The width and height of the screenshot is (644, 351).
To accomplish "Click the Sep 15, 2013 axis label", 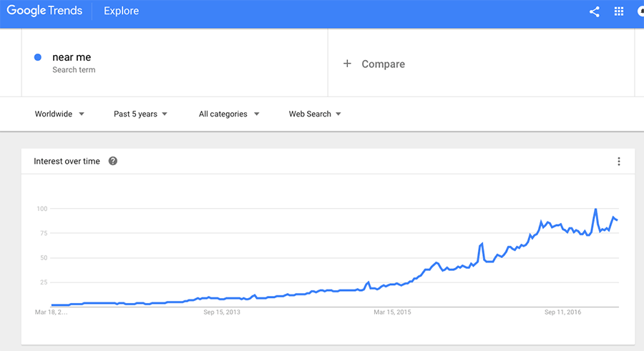I will (x=222, y=312).
